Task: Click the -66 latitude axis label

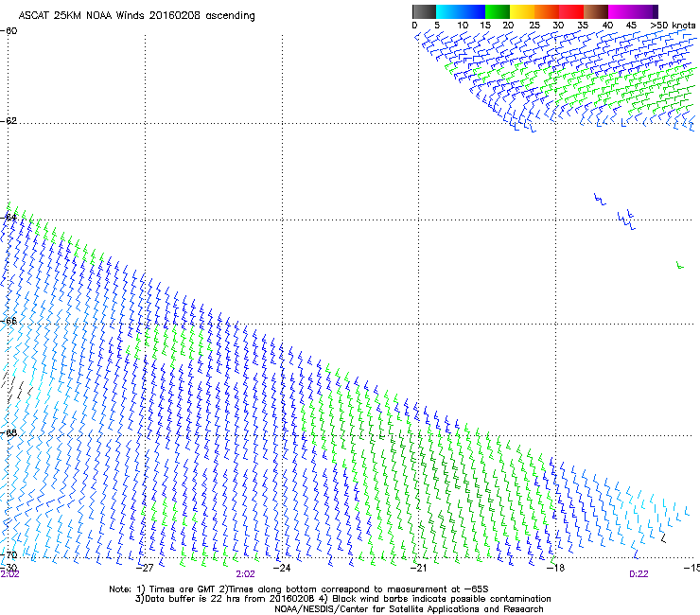Action: coord(9,322)
